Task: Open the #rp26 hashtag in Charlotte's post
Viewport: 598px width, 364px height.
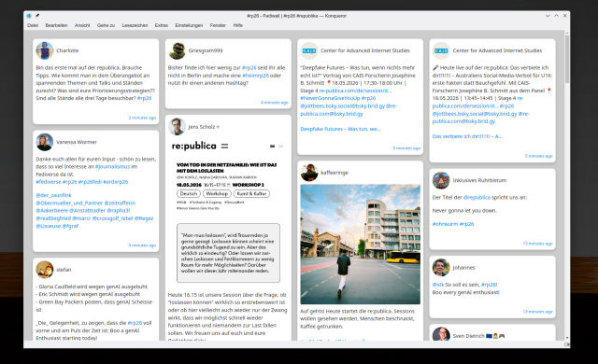Action: click(144, 98)
